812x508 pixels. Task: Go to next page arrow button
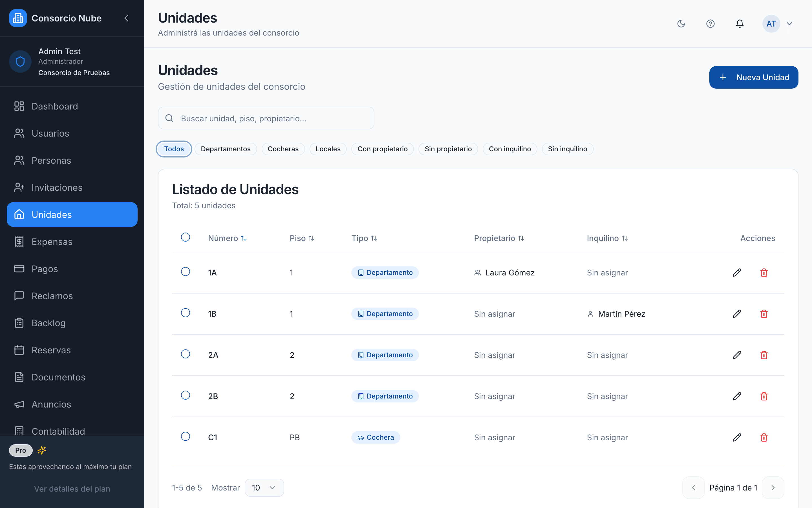[x=773, y=487]
